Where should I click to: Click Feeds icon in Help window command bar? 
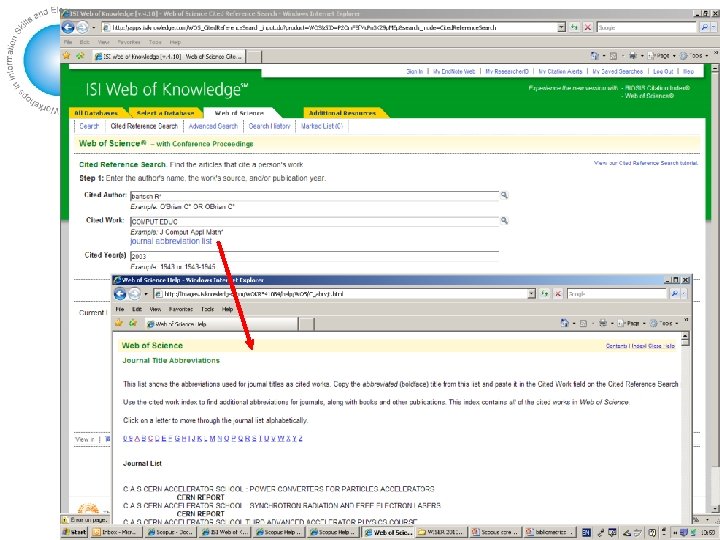click(584, 323)
